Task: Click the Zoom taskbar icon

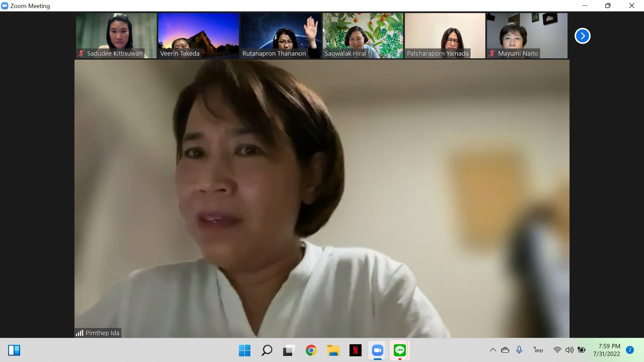Action: [x=377, y=351]
